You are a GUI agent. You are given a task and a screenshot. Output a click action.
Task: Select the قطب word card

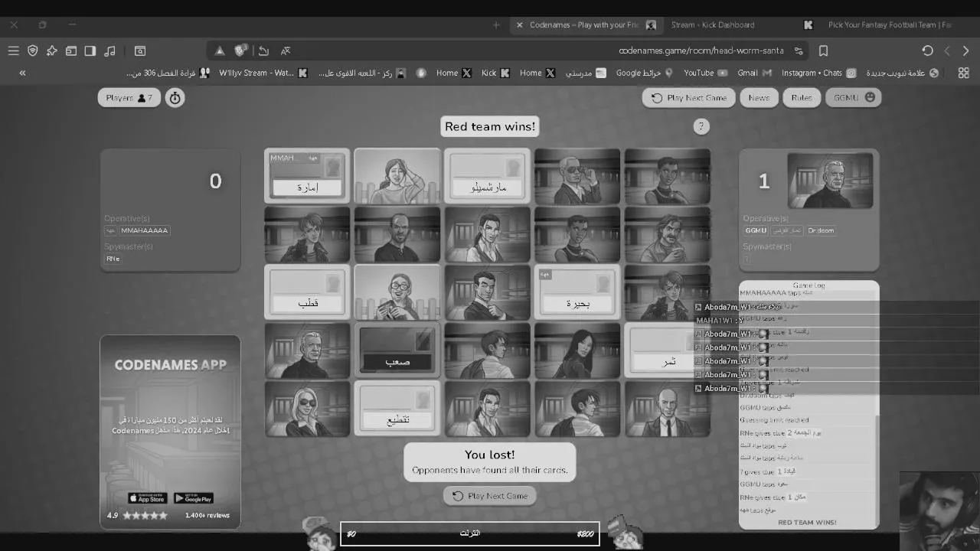pyautogui.click(x=307, y=292)
